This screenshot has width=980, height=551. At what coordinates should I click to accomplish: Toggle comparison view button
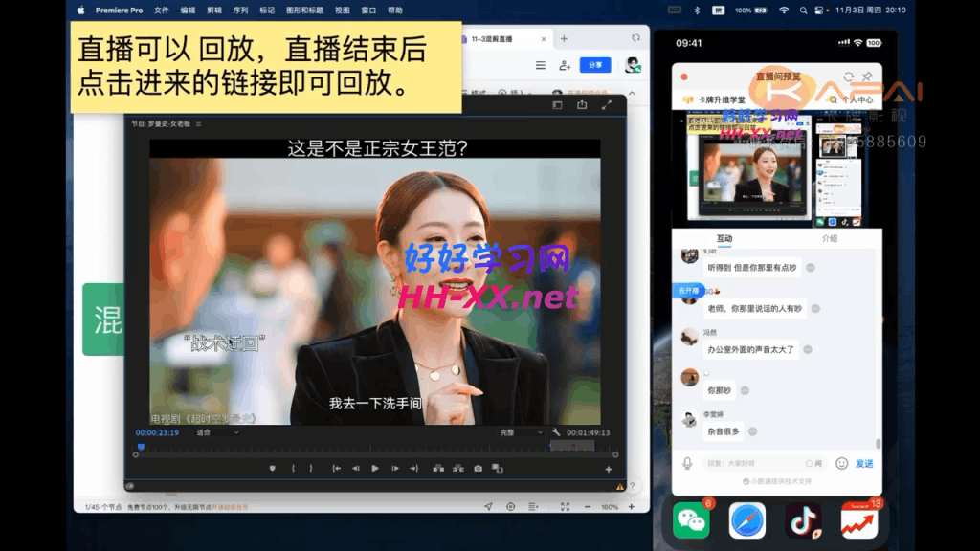(x=498, y=469)
